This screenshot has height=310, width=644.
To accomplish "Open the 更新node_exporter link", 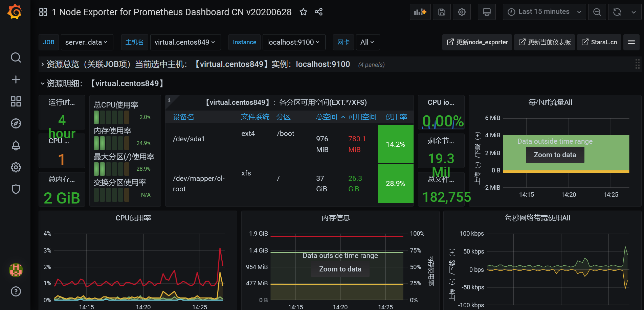I will coord(478,42).
